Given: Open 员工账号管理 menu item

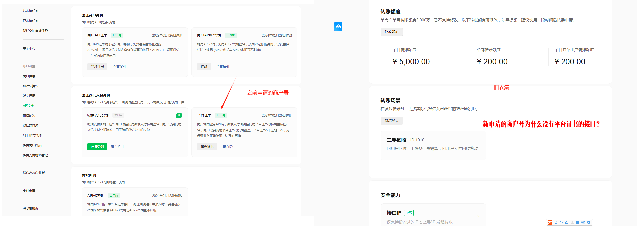Looking at the screenshot, I should pyautogui.click(x=32, y=135).
